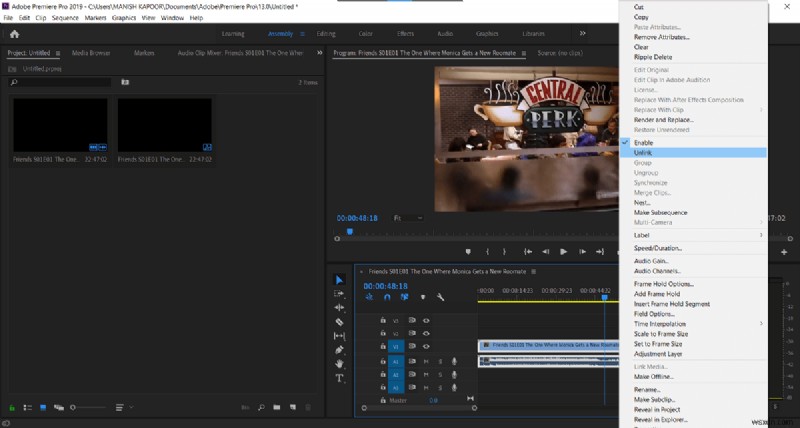
Task: Choose the Track Select Forward tool
Action: click(339, 294)
